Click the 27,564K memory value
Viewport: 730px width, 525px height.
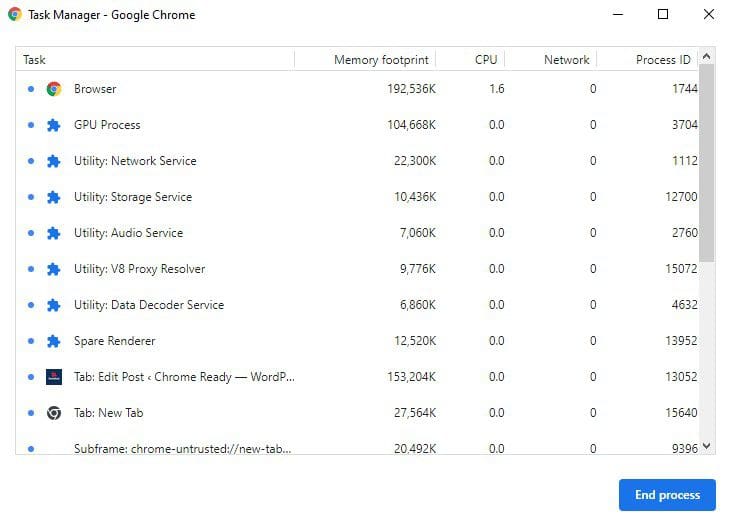tap(415, 413)
